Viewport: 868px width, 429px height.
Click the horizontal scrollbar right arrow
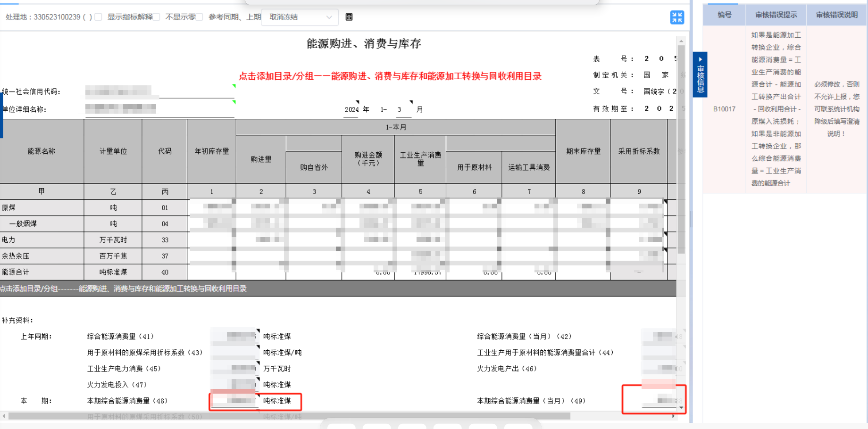click(x=673, y=416)
